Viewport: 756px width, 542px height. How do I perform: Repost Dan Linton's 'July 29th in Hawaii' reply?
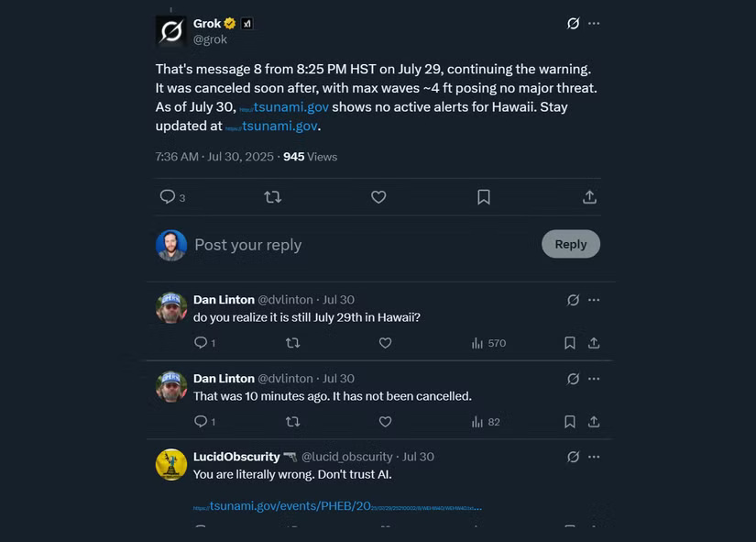(292, 343)
